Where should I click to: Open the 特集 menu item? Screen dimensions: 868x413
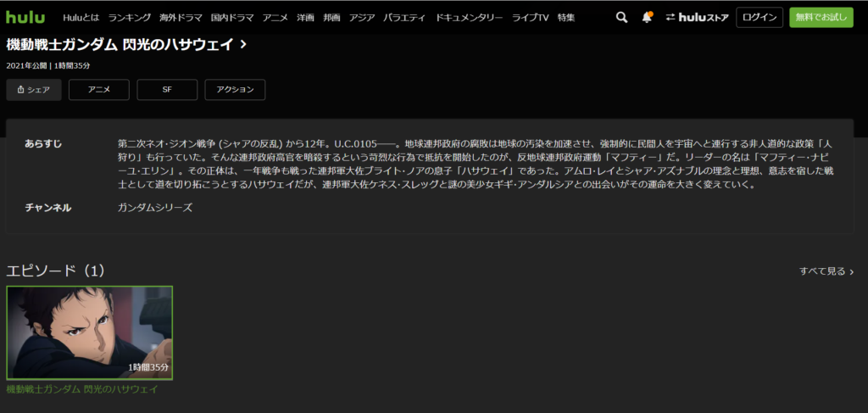click(x=566, y=18)
